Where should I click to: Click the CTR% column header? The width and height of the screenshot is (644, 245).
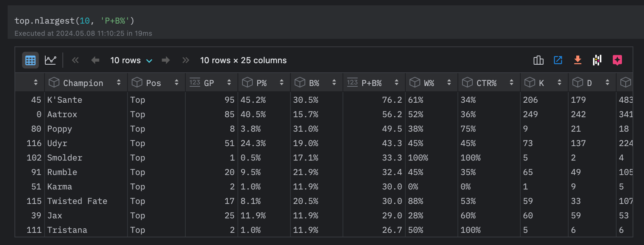[x=486, y=83]
